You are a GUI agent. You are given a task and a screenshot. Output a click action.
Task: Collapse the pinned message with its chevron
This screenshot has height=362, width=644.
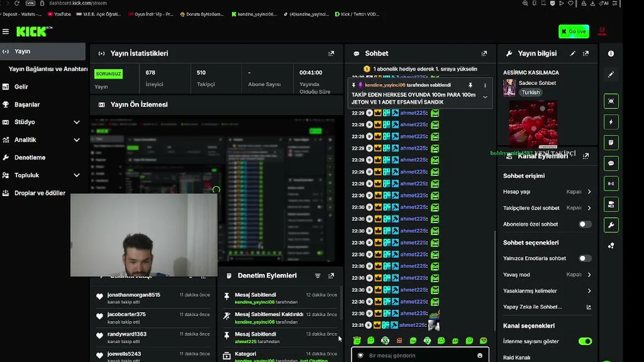[485, 97]
